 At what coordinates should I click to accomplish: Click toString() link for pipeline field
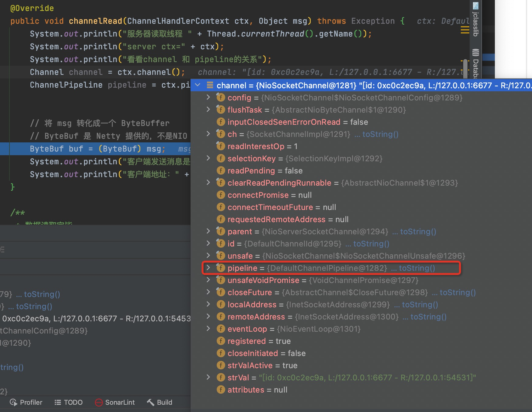coord(417,268)
